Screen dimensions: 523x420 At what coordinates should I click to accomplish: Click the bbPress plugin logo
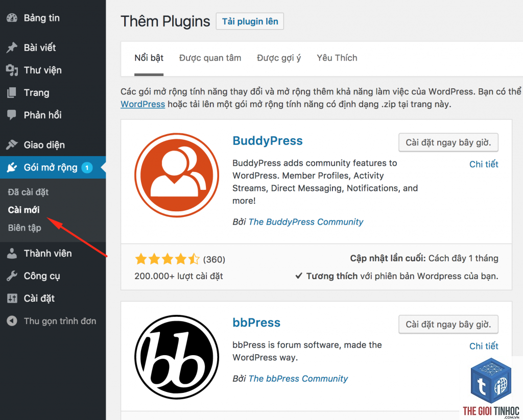pyautogui.click(x=177, y=357)
